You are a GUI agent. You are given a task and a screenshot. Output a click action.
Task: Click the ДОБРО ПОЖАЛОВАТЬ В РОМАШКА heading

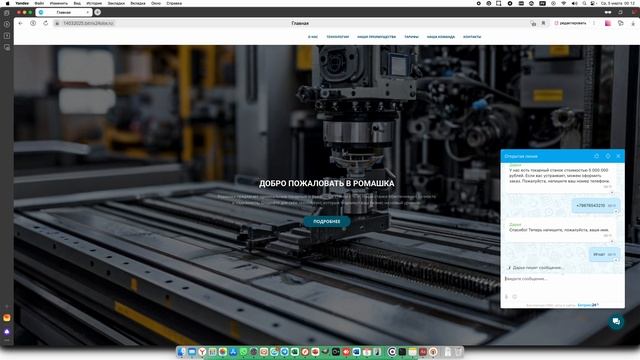(327, 183)
